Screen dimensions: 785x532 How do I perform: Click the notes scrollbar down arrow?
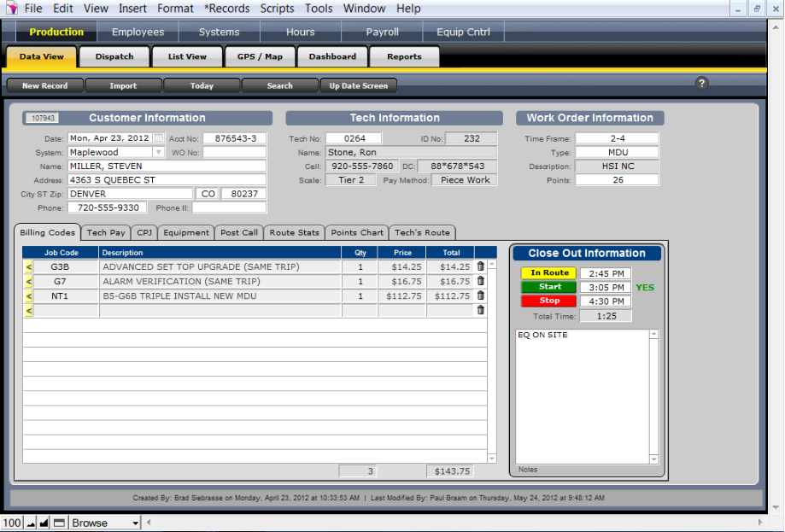(653, 459)
